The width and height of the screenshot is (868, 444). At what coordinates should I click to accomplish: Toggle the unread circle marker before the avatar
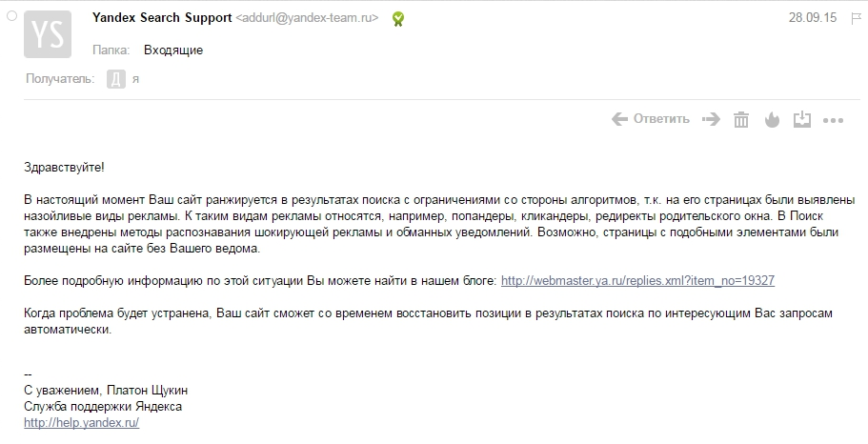[11, 16]
